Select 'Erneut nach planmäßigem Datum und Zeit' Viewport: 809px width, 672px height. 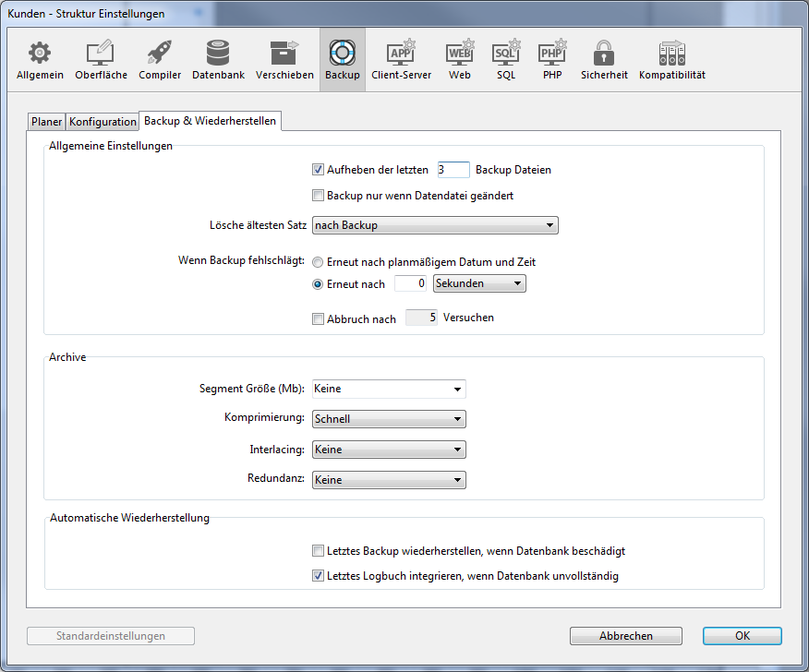(319, 262)
